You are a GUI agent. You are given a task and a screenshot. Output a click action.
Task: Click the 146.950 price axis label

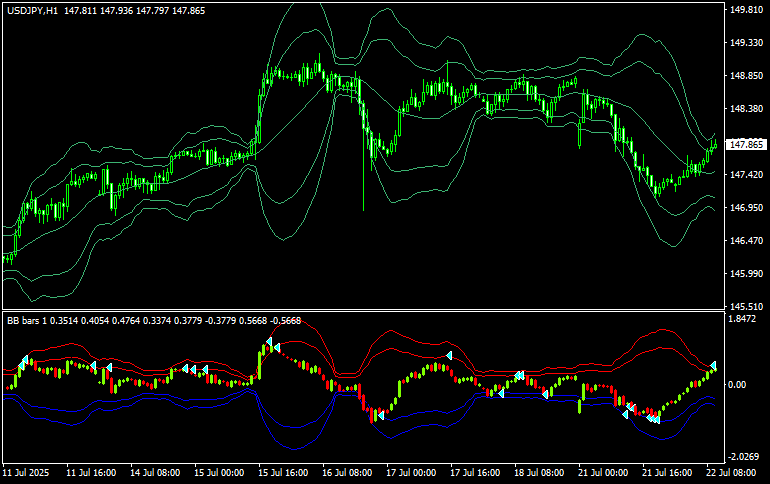pyautogui.click(x=746, y=208)
